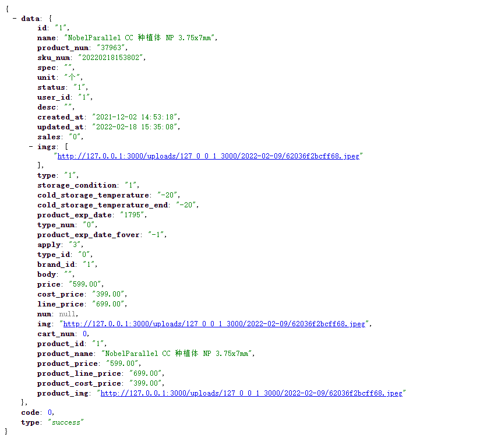
Task: Click the type_num key label
Action: (x=56, y=225)
